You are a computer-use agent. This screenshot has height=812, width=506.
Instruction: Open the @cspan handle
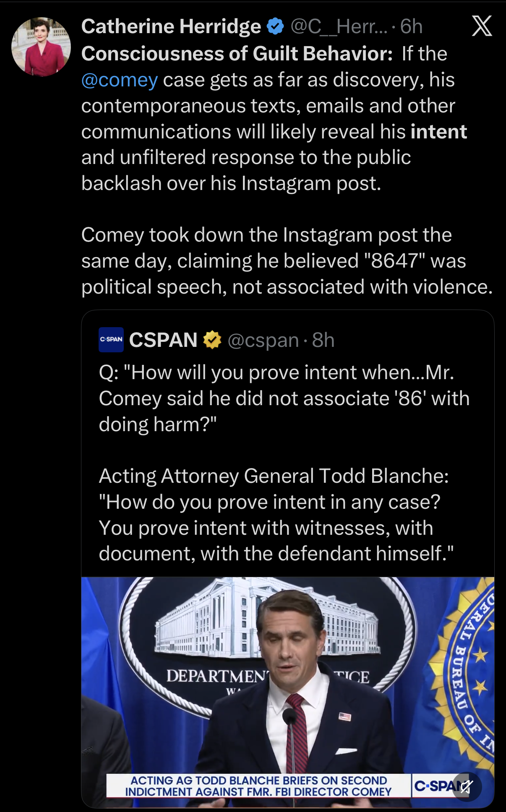[263, 340]
